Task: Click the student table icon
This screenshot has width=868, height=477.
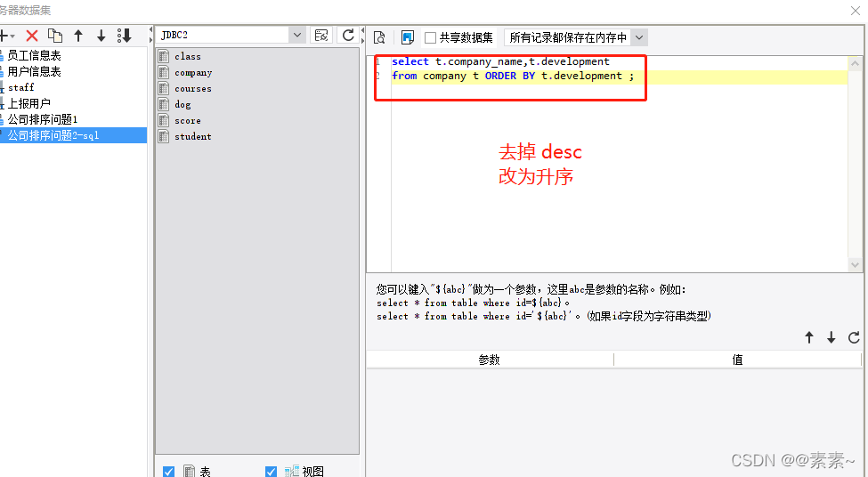Action: [x=164, y=137]
